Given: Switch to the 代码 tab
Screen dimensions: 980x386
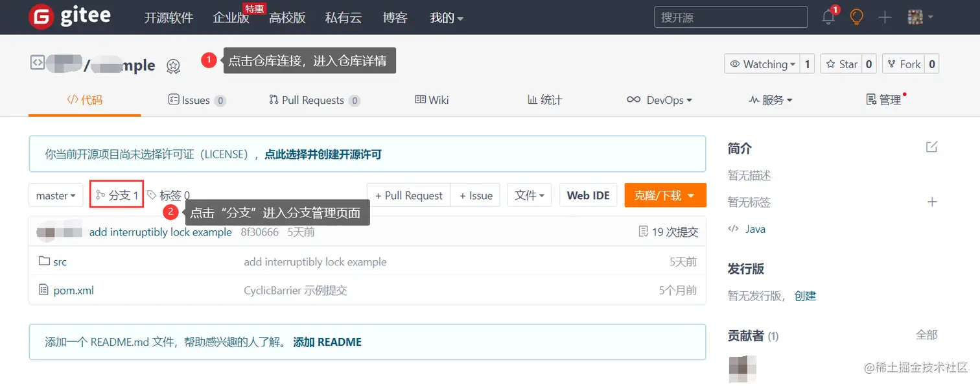Looking at the screenshot, I should pyautogui.click(x=85, y=100).
